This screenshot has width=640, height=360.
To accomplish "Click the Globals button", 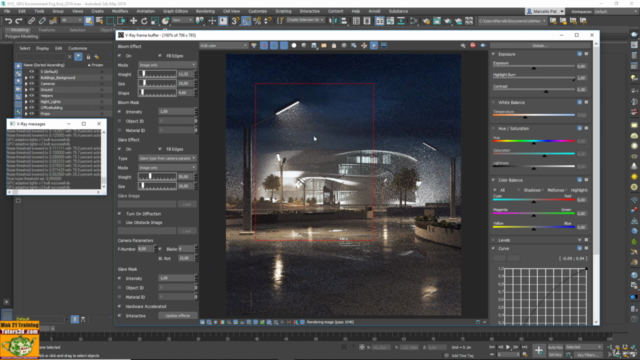I will [540, 45].
